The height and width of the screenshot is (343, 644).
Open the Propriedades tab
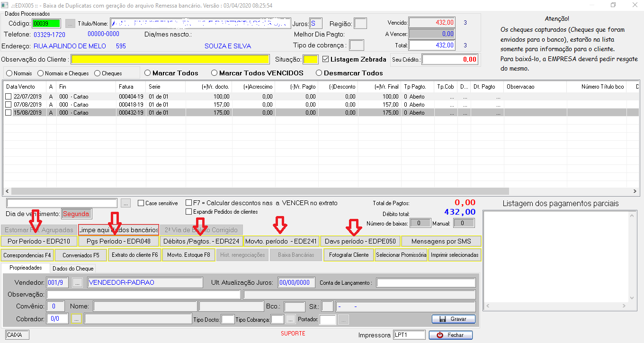point(26,268)
